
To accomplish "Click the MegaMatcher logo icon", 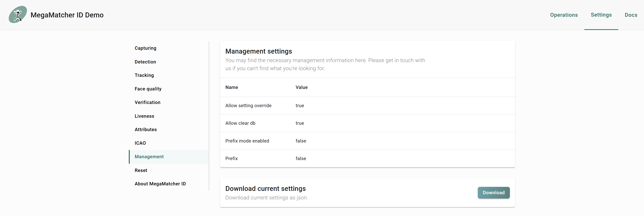I will coord(18,15).
